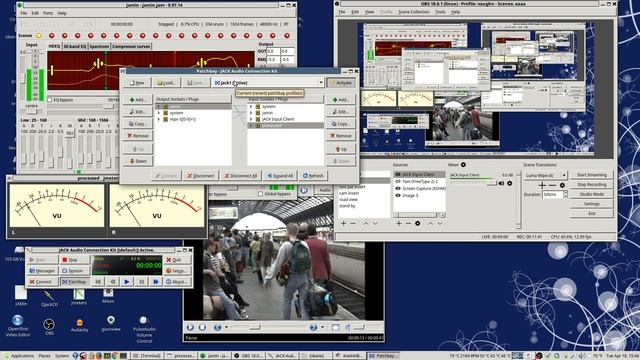Screen dimensions: 640x360
Task: Open PulseAudio Volume Control desktop icon
Action: pos(144,329)
